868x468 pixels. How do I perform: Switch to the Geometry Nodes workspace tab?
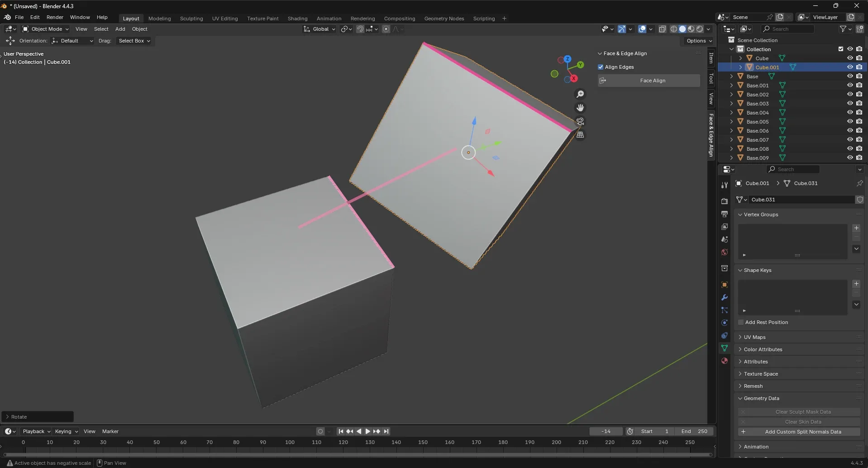click(444, 19)
